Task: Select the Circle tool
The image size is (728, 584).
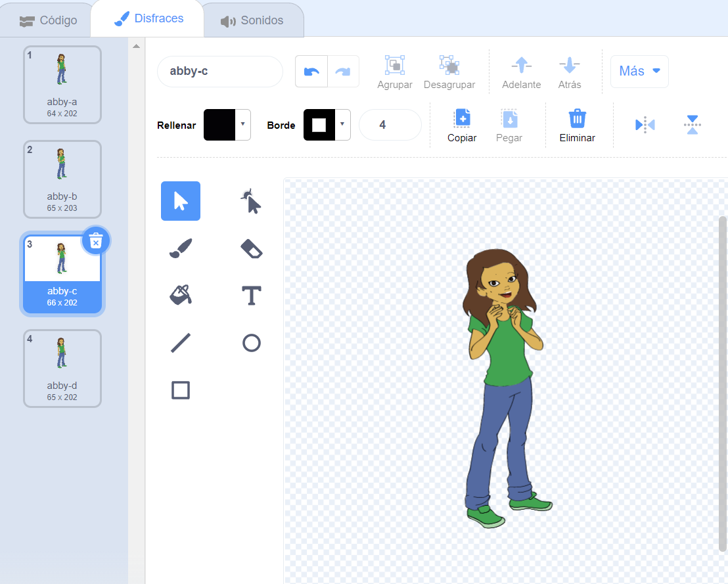Action: point(251,343)
